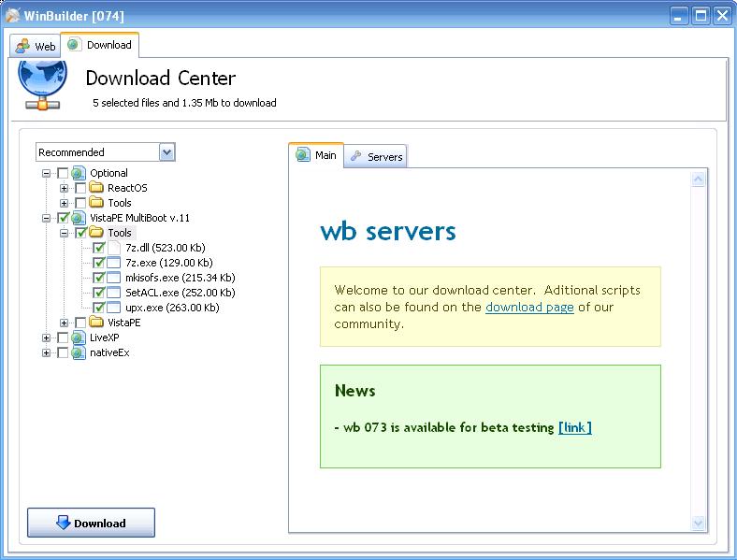Uncheck the 7z.exe checkbox

[98, 263]
